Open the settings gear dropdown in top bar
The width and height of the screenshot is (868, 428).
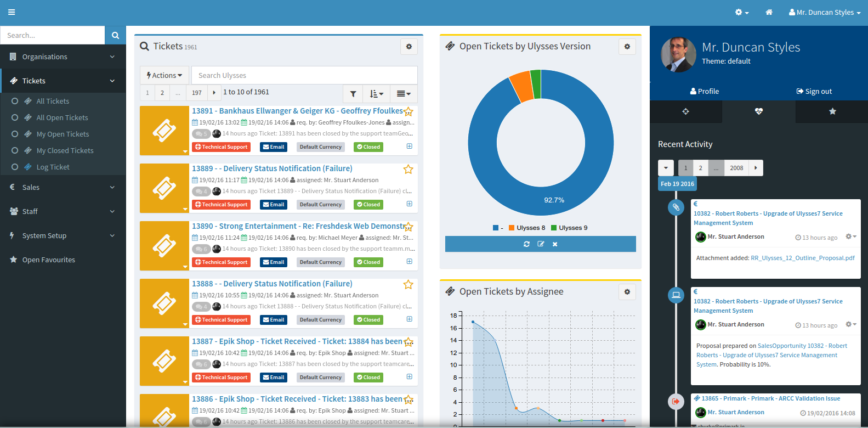click(742, 12)
